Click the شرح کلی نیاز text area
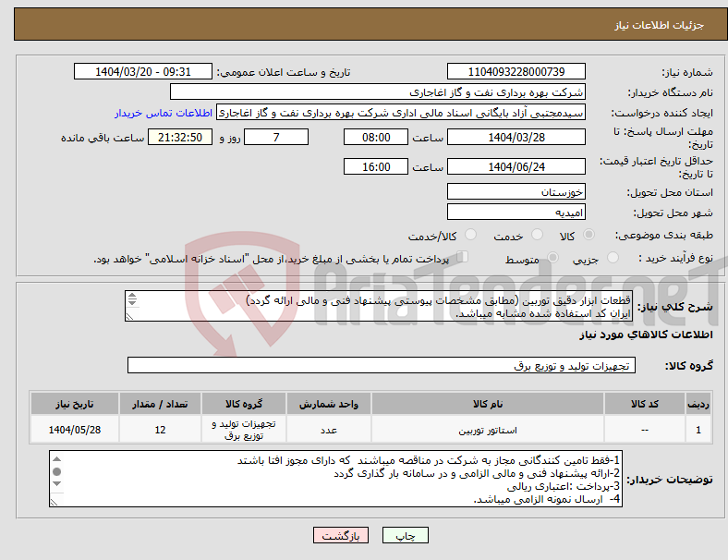Viewport: 728px width, 560px height. tap(379, 306)
